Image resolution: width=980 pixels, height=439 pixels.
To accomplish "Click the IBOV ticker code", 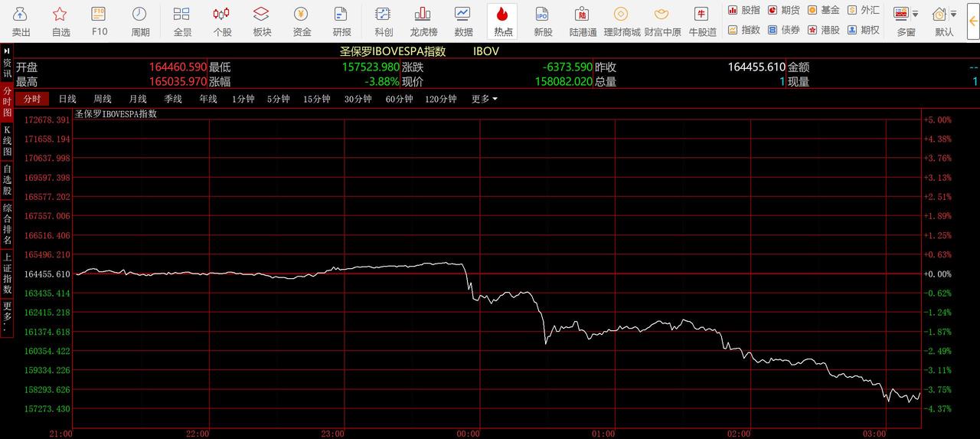I will (485, 51).
